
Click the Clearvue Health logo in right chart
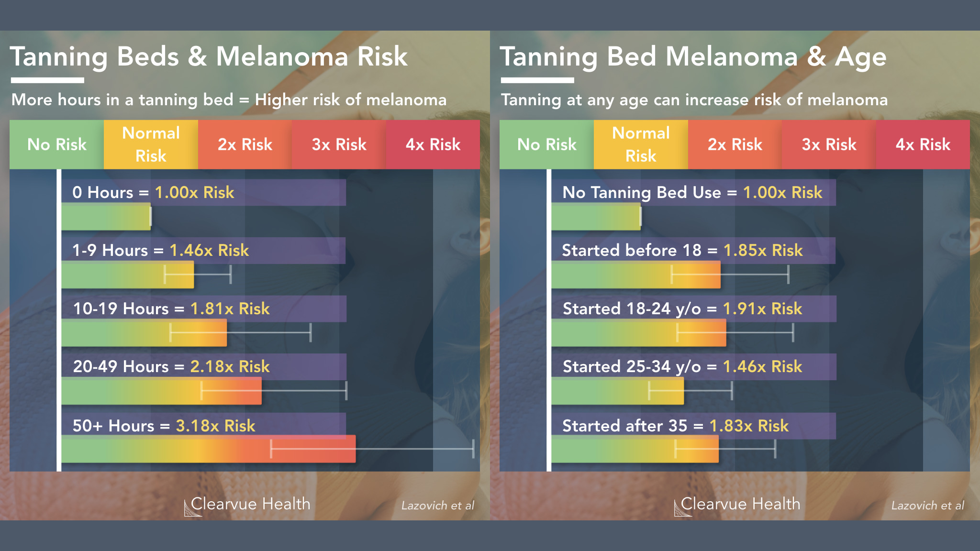(x=737, y=505)
